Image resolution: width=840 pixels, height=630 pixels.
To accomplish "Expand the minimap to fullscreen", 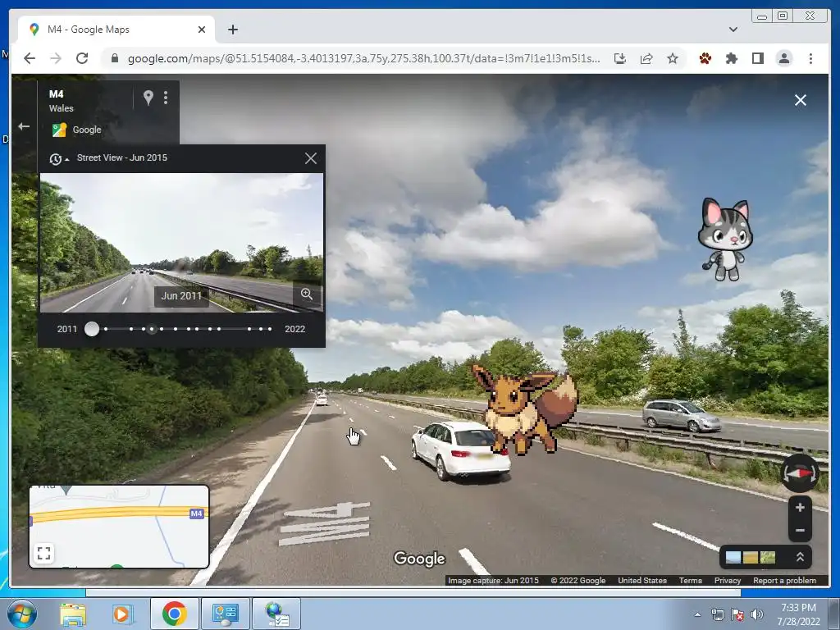I will pyautogui.click(x=44, y=553).
